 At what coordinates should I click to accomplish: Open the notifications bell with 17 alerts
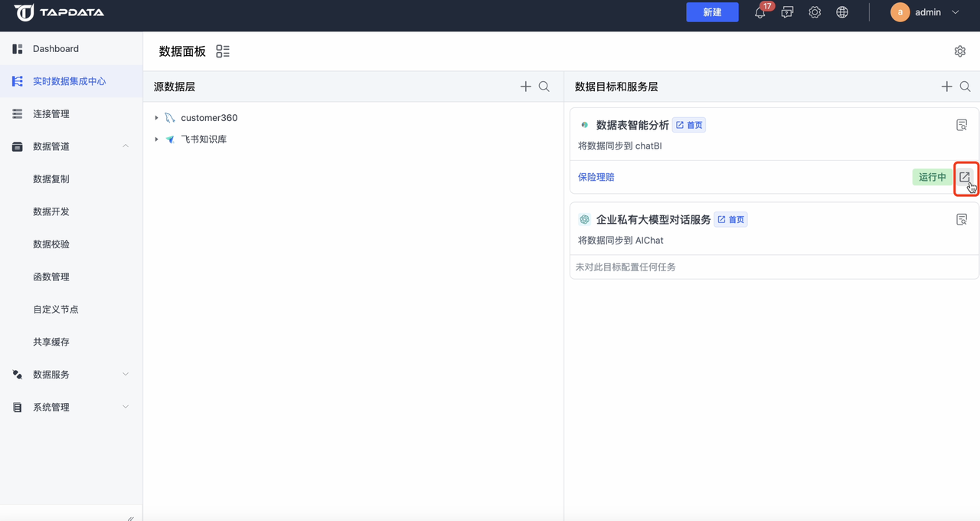coord(759,12)
